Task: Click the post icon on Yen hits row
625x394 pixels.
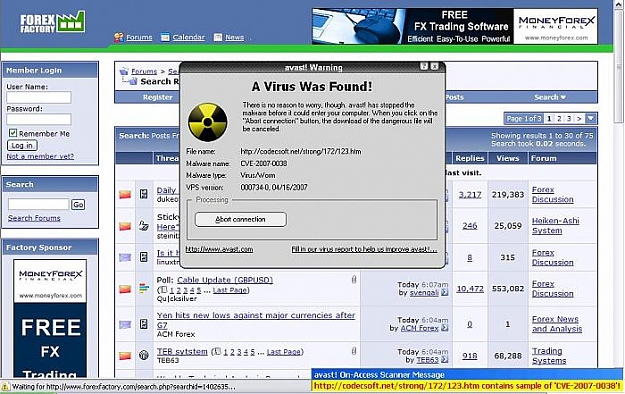Action: tap(144, 324)
